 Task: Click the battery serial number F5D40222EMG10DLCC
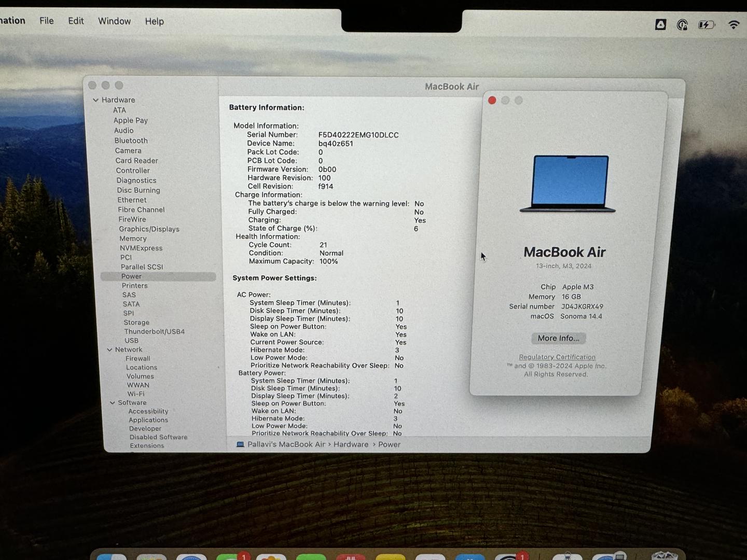[x=358, y=135]
